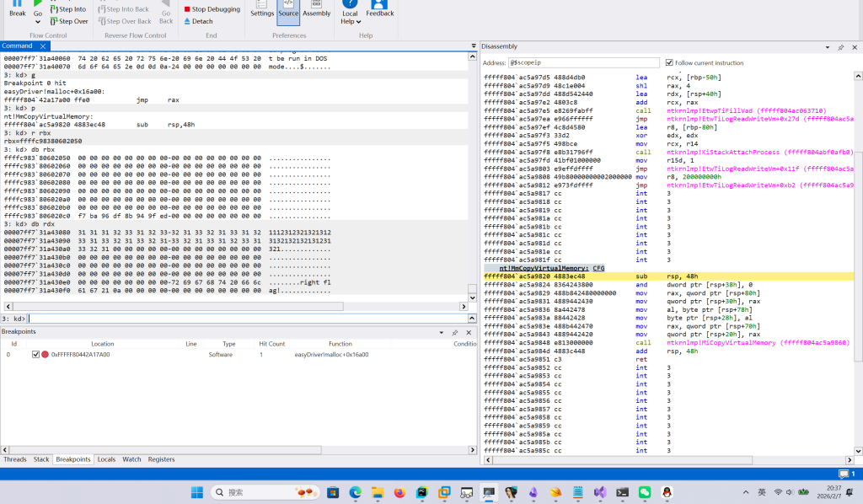Toggle Follow current instruction checkbox
This screenshot has height=504, width=863.
[669, 62]
